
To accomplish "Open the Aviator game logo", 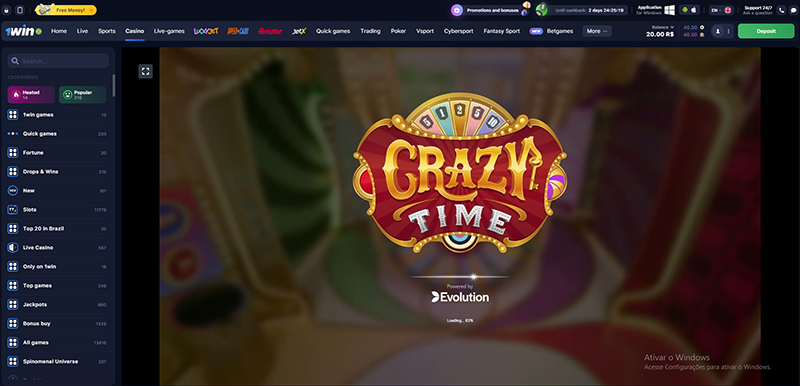I will [x=270, y=31].
